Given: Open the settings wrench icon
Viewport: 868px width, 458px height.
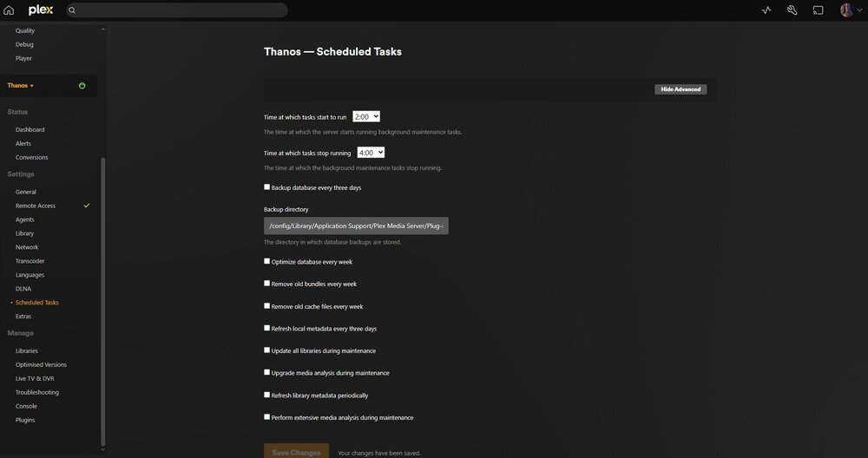Looking at the screenshot, I should pos(792,10).
